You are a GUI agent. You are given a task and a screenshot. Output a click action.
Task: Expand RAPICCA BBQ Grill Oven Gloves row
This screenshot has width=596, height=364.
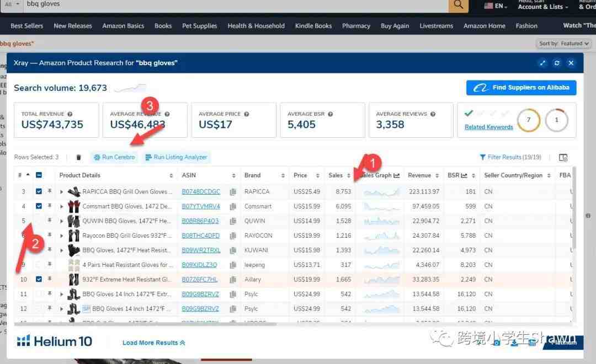(x=62, y=192)
